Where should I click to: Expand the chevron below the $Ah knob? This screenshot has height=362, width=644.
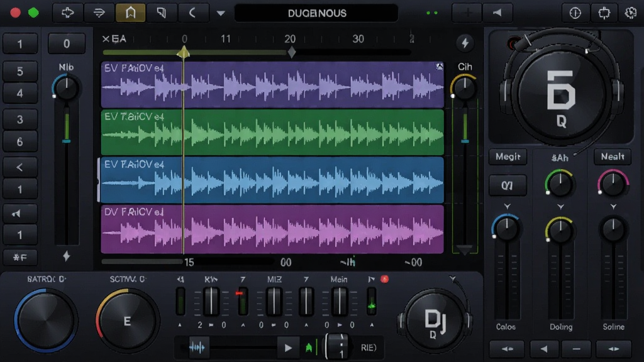(560, 206)
